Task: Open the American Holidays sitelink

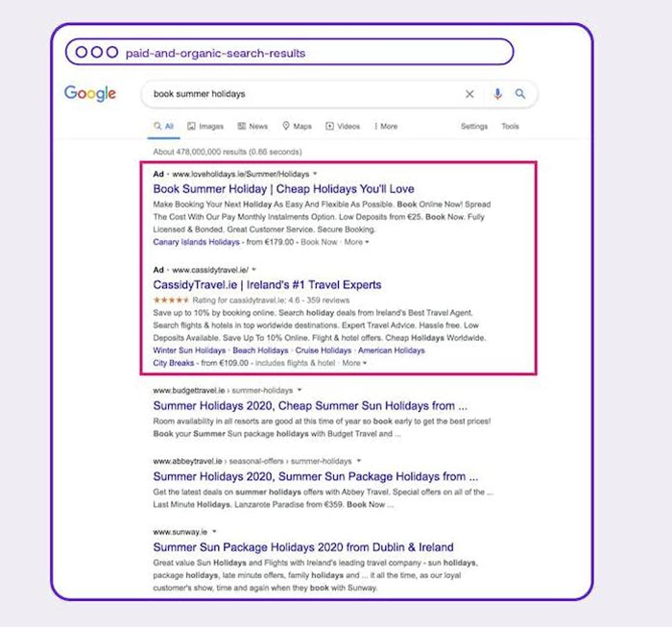Action: coord(392,350)
